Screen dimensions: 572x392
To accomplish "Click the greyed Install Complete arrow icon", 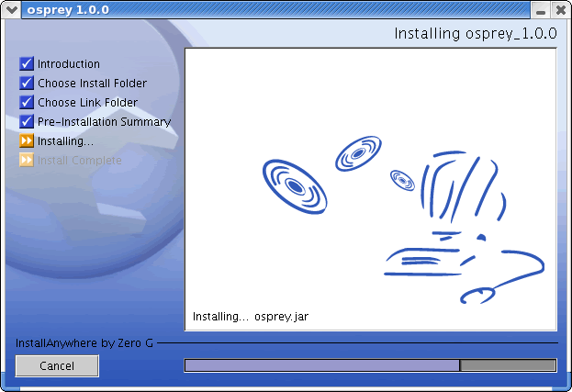I will (27, 161).
